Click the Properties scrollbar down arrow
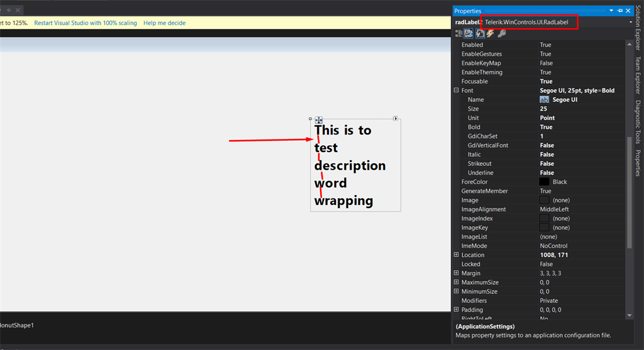This screenshot has width=644, height=350. click(629, 315)
